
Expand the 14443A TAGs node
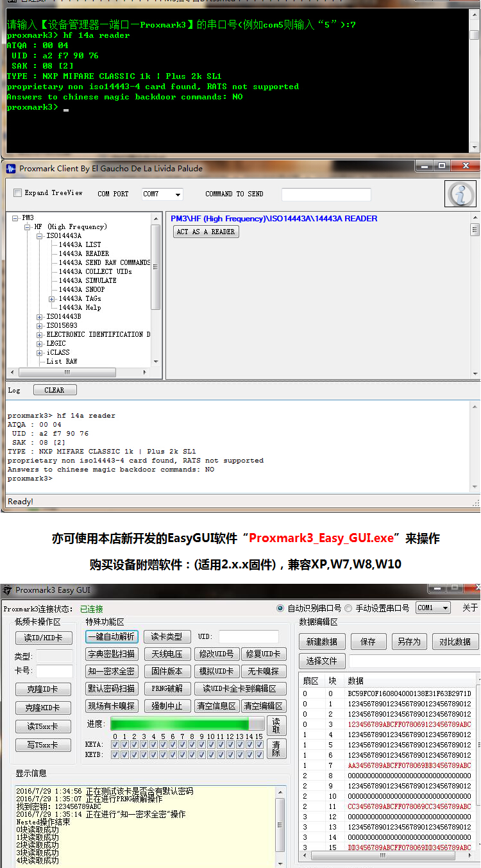point(52,299)
